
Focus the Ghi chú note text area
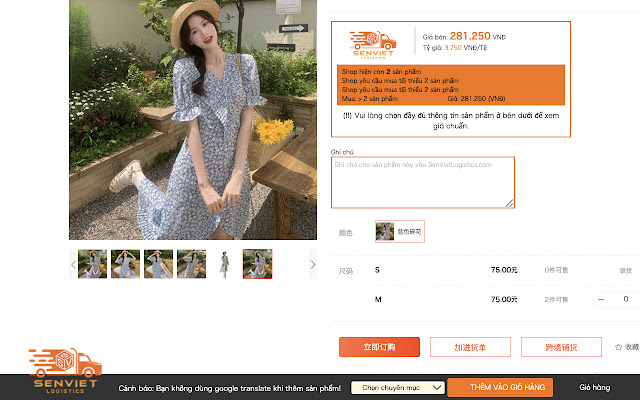423,182
